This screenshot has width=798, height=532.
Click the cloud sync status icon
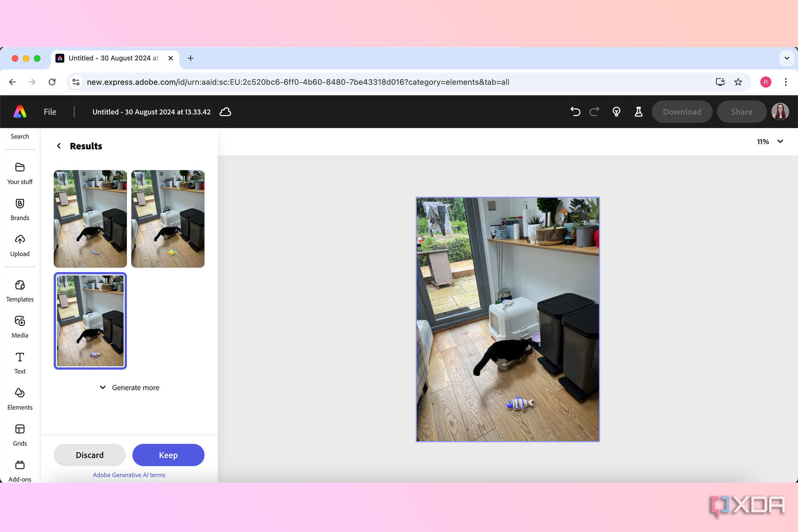pyautogui.click(x=225, y=112)
